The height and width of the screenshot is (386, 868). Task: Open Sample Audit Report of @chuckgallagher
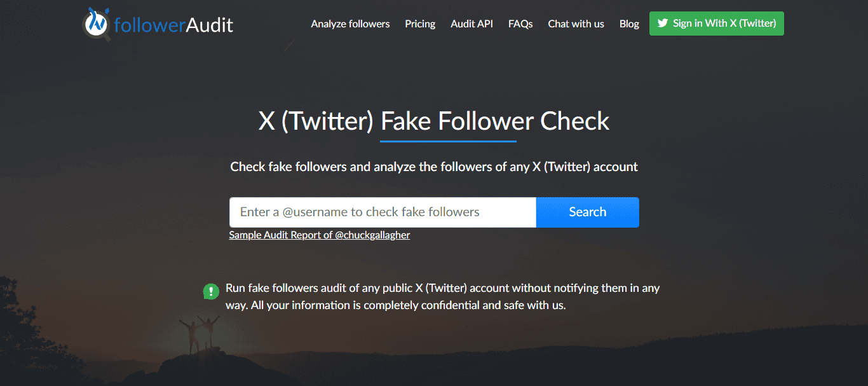(x=320, y=235)
